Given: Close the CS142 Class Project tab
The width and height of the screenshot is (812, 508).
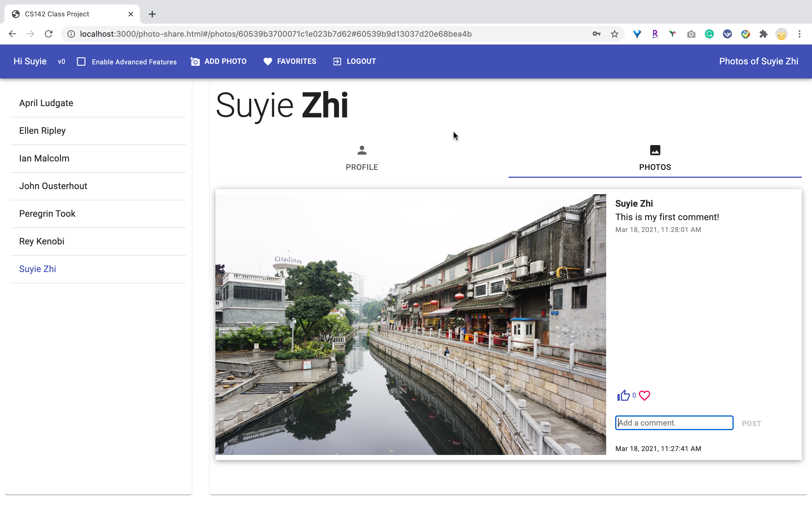Looking at the screenshot, I should tap(131, 14).
